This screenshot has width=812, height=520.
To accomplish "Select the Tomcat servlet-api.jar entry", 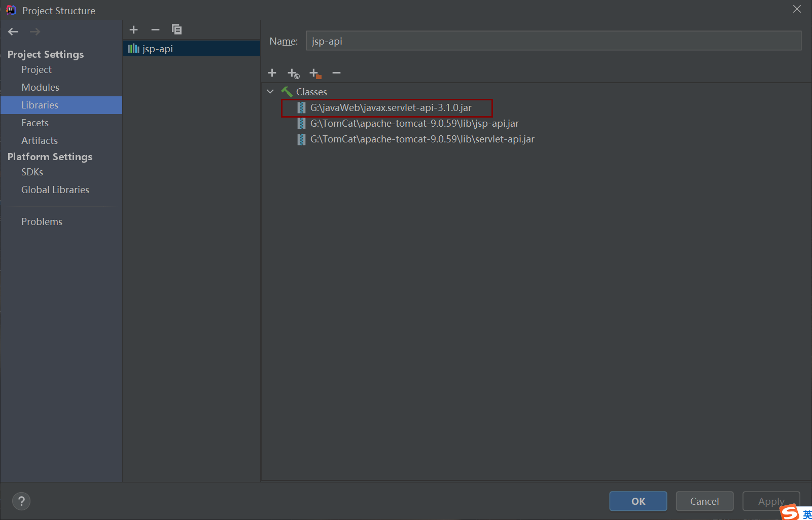I will (422, 139).
